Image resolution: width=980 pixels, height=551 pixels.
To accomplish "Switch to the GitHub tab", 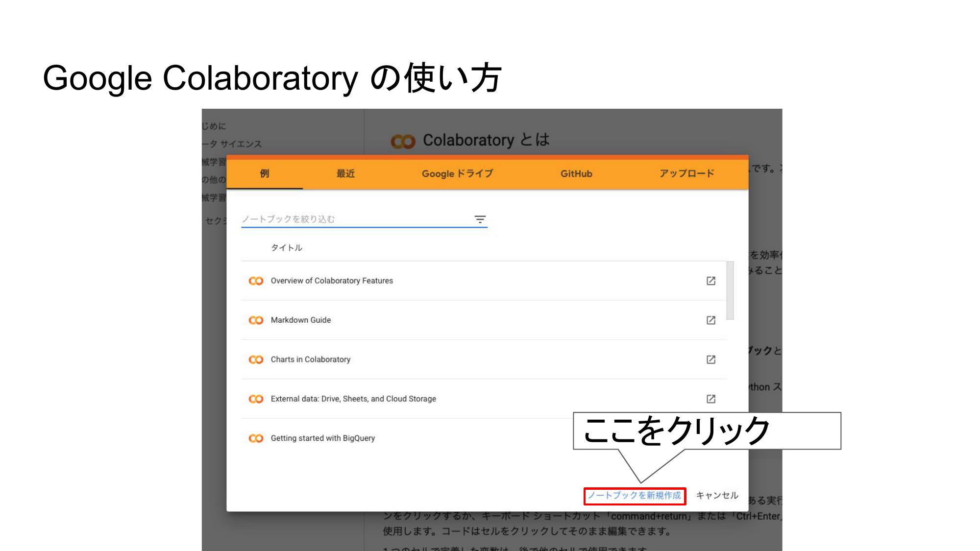I will tap(576, 173).
